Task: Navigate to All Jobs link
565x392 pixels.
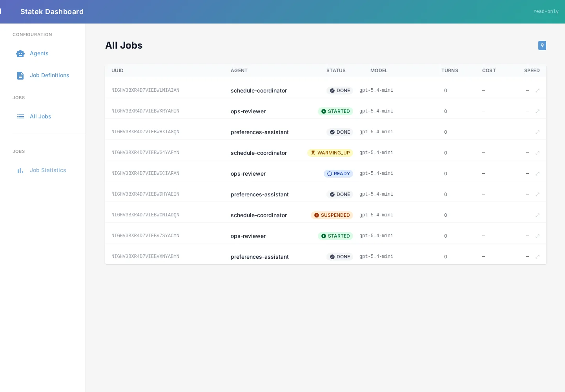Action: (40, 116)
